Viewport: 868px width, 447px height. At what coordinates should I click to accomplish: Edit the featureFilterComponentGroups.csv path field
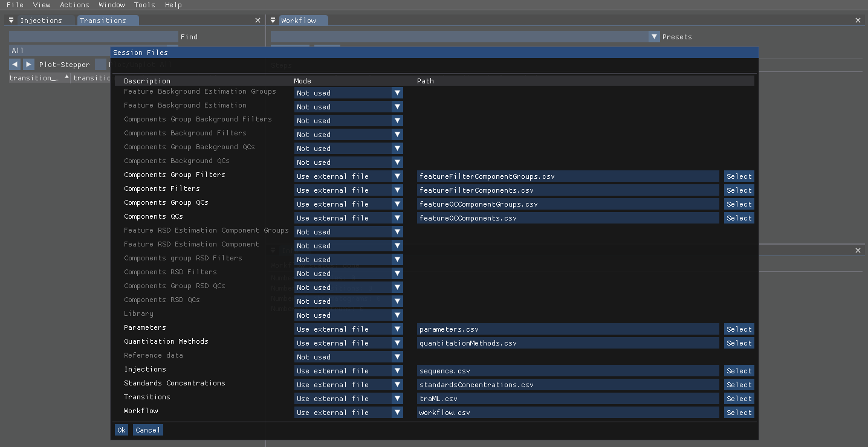568,176
